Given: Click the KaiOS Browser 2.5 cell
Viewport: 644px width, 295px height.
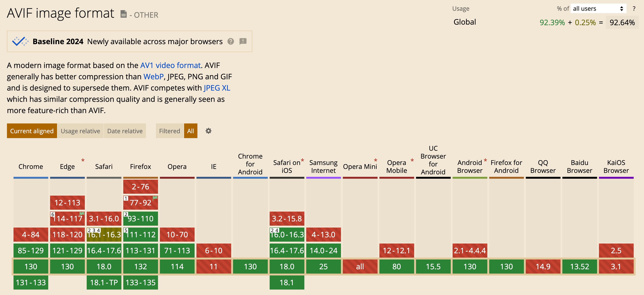Looking at the screenshot, I should coord(616,251).
